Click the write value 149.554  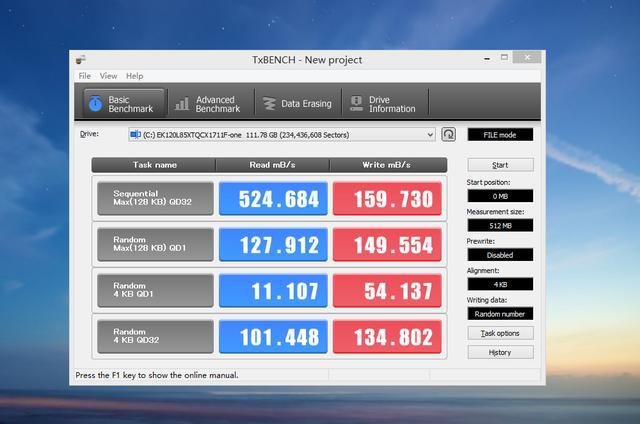coord(387,244)
